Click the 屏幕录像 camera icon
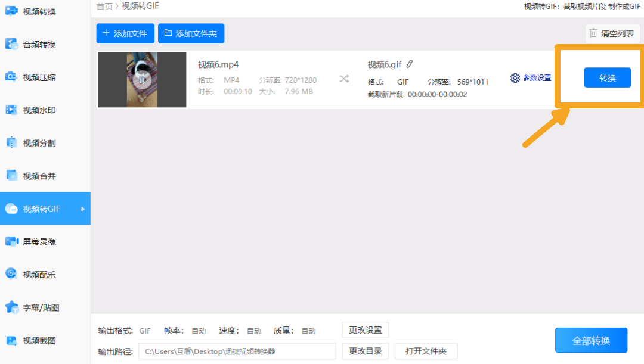 click(x=11, y=241)
